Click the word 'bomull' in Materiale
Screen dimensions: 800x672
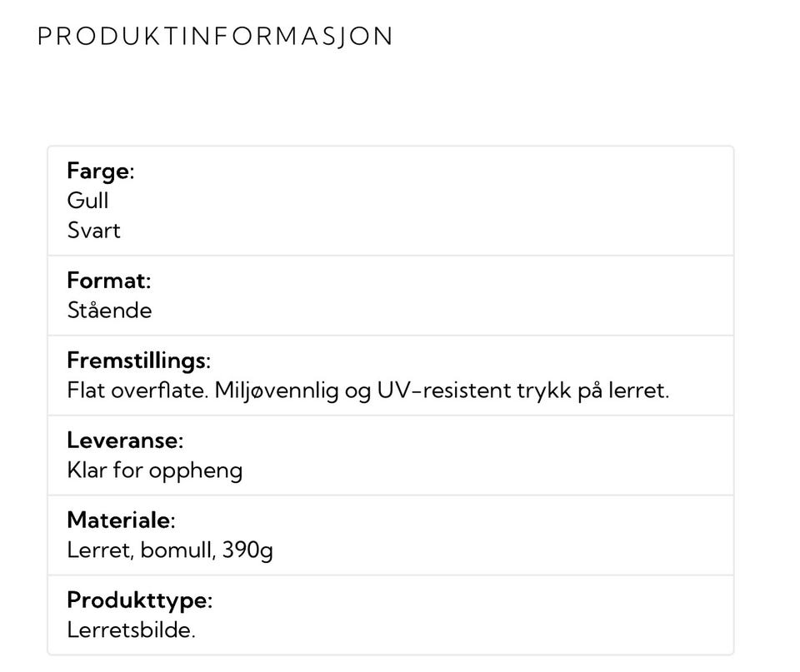(177, 550)
